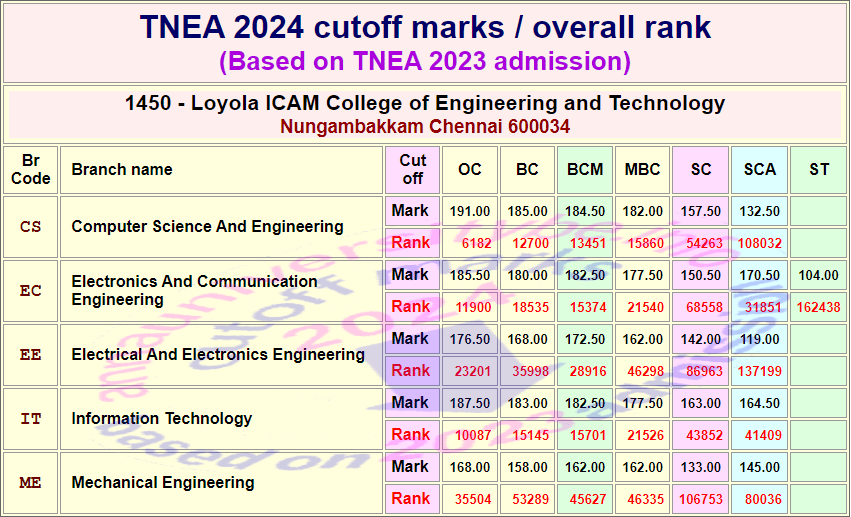
Task: Select CS OC mark 191.00
Action: pos(469,211)
